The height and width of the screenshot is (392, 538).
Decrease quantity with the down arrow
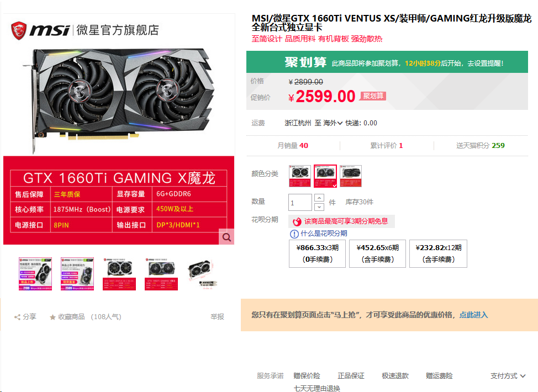pyautogui.click(x=319, y=207)
